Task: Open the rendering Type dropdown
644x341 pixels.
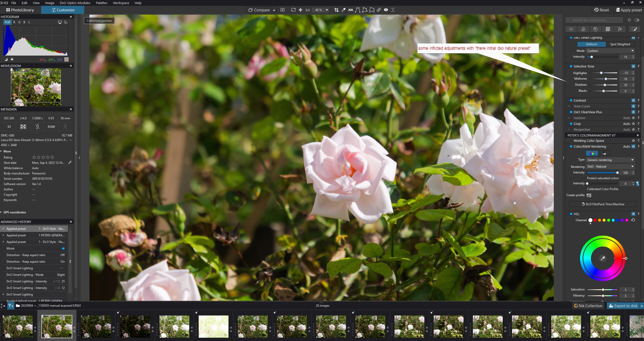Action: tap(610, 160)
